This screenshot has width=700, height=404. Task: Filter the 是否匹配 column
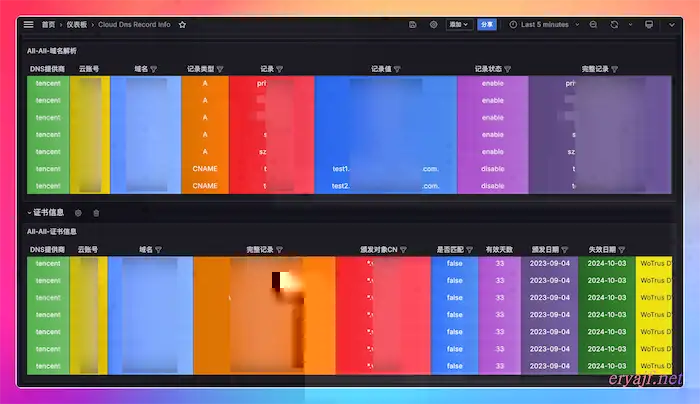coord(469,250)
